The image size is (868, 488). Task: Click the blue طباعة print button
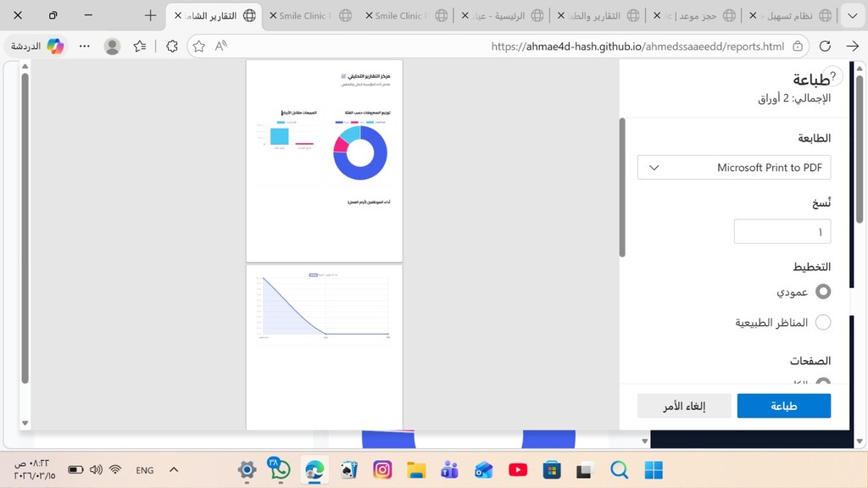coord(783,406)
